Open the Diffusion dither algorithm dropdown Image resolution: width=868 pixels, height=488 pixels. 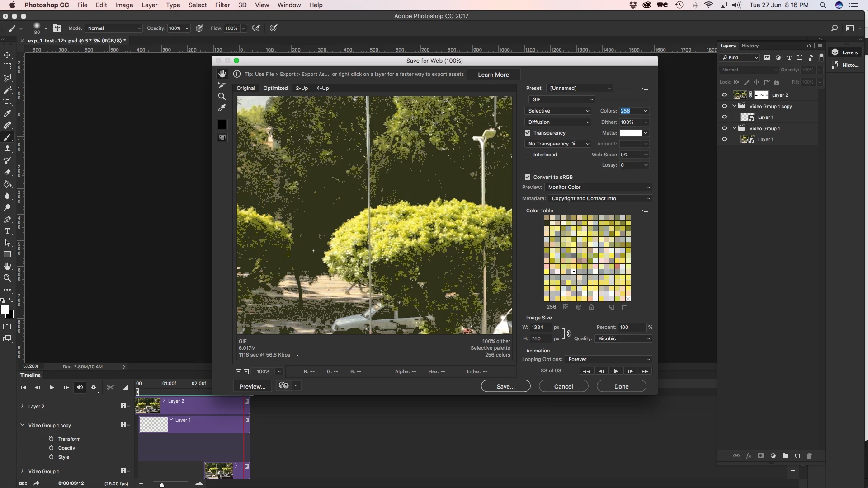pyautogui.click(x=558, y=122)
